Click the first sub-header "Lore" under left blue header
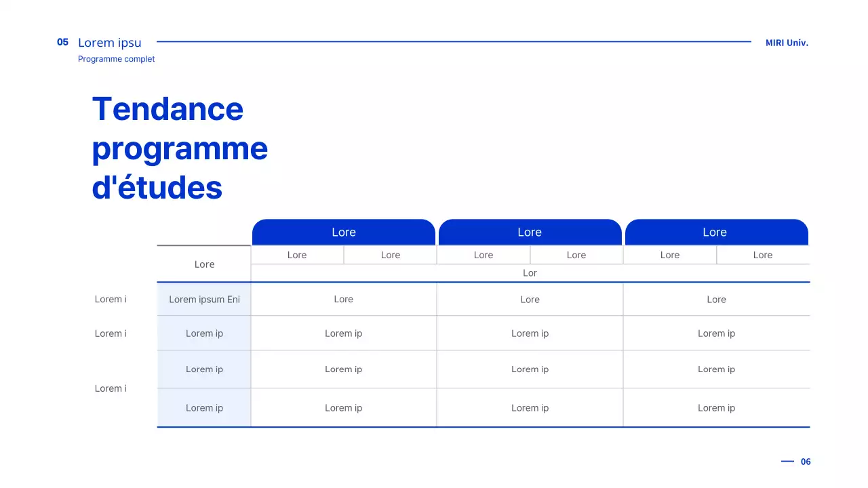The width and height of the screenshot is (868, 488). click(x=297, y=256)
